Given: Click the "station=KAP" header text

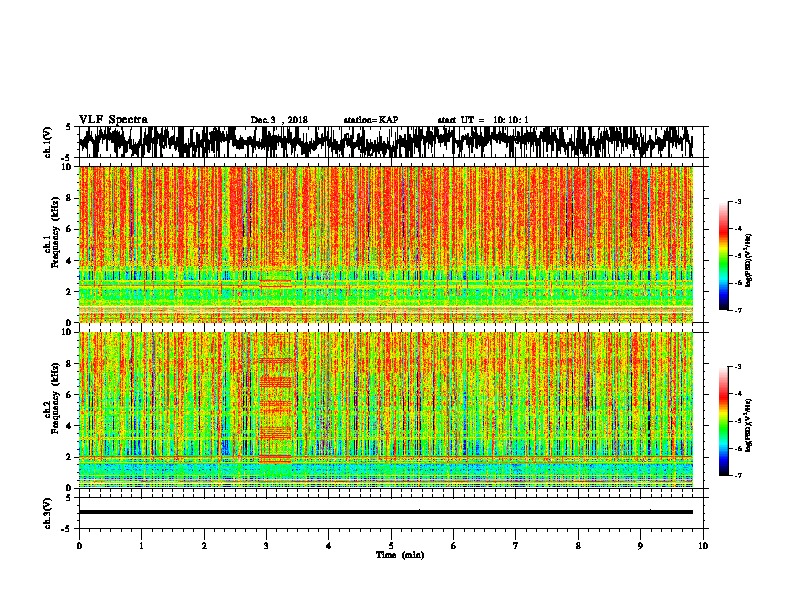Looking at the screenshot, I should pos(371,120).
